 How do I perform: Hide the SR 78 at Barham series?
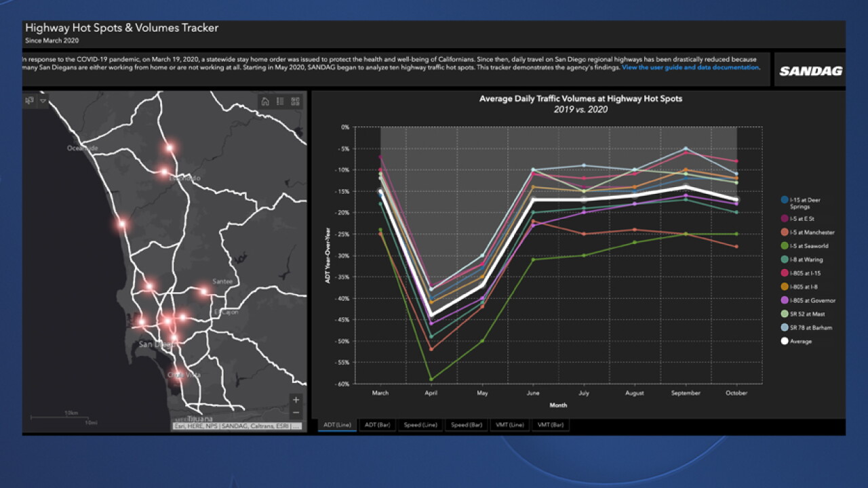(806, 327)
